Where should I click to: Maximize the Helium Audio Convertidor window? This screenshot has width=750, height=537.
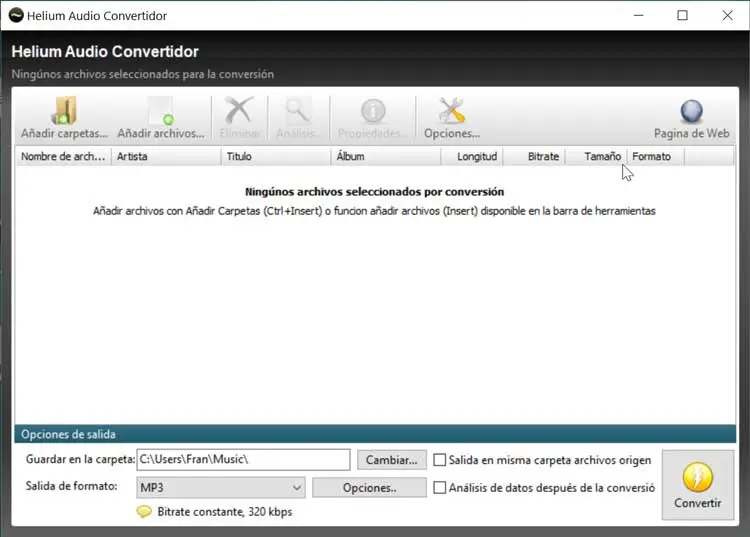[x=683, y=15]
